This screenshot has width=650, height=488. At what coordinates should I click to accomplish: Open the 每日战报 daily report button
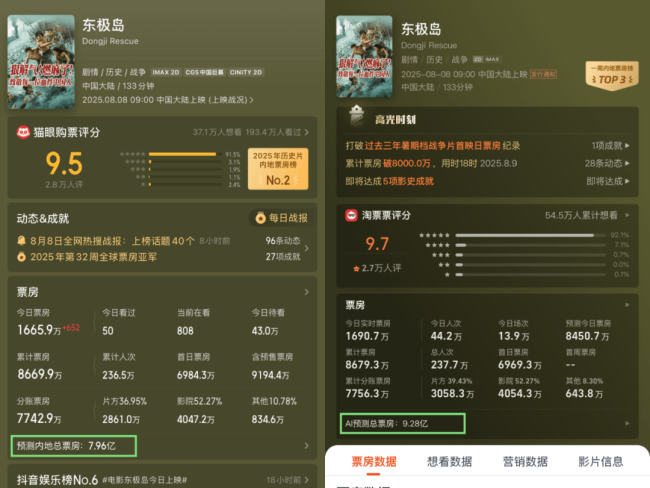[x=281, y=218]
